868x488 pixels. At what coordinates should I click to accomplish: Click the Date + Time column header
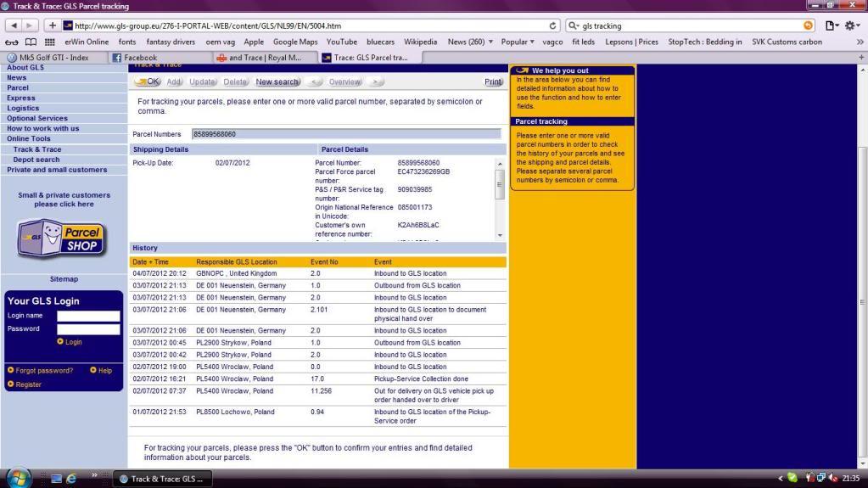150,262
